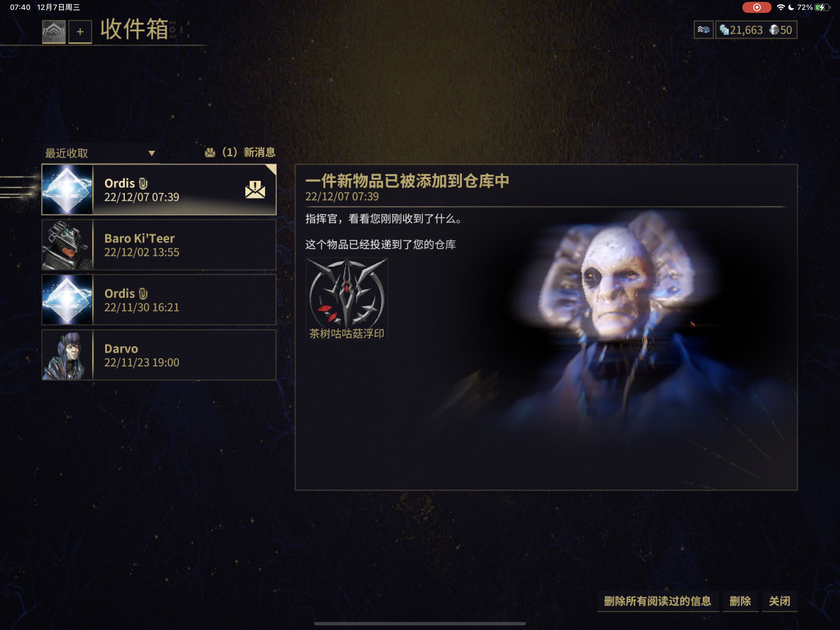Click the 关闭 button
Viewport: 840px width, 630px height.
pos(780,601)
